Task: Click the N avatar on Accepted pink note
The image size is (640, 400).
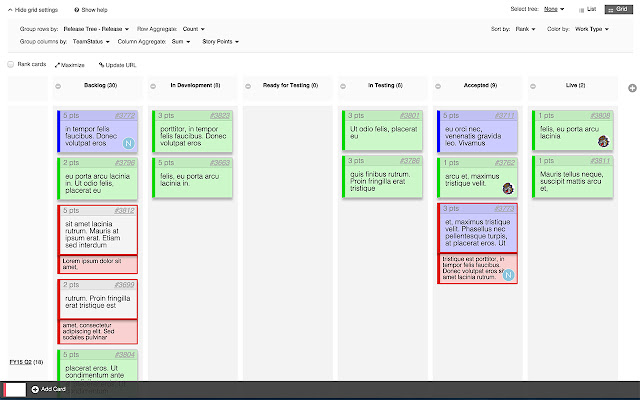Action: pyautogui.click(x=509, y=275)
